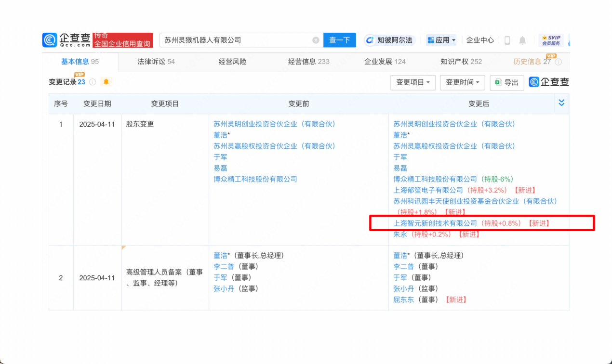Switch to the 法律诉讼 tab

click(156, 62)
